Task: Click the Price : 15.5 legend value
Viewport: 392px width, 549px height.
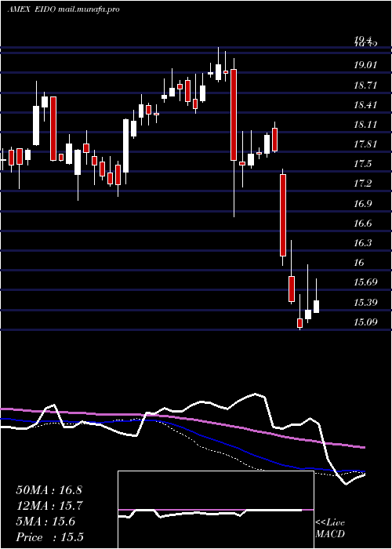Action: [x=49, y=537]
